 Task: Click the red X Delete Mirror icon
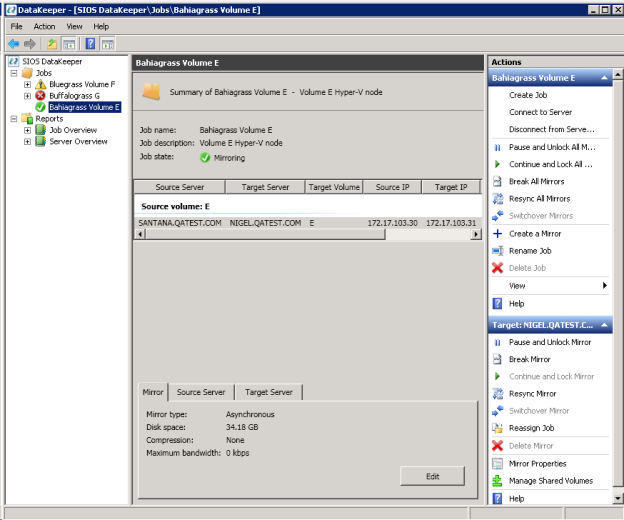(497, 446)
